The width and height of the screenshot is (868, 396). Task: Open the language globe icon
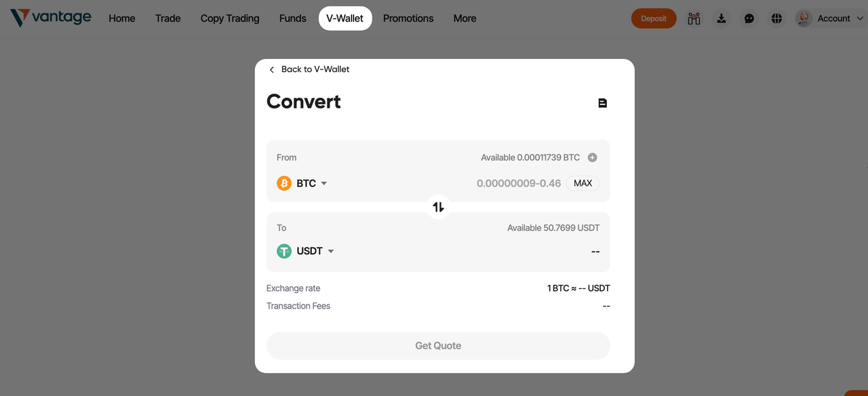tap(777, 18)
